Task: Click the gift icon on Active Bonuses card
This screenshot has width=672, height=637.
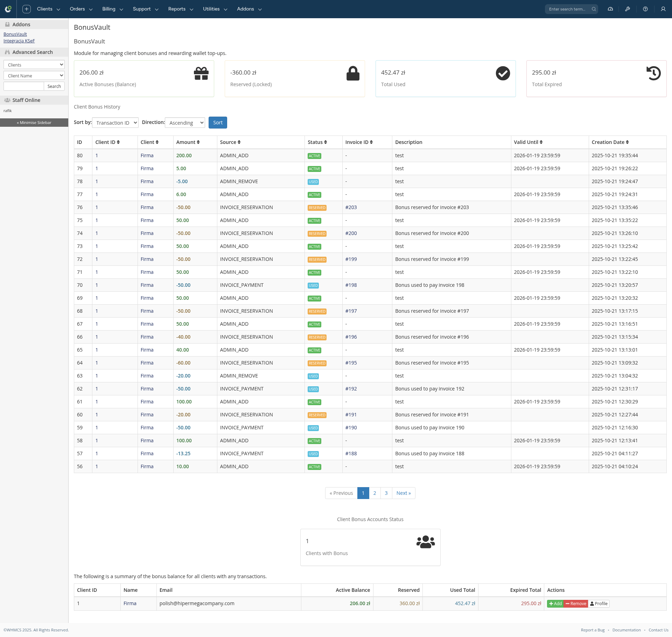Action: click(201, 74)
